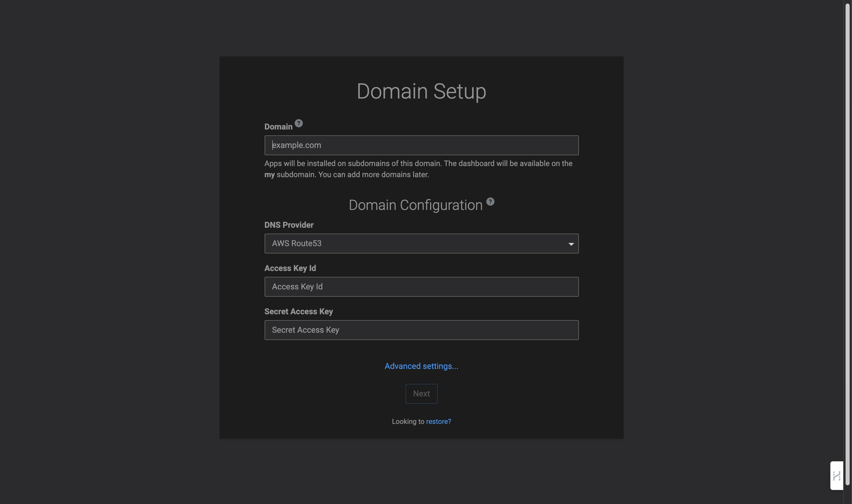Click the Secret Access Key input field
852x504 pixels.
[421, 330]
